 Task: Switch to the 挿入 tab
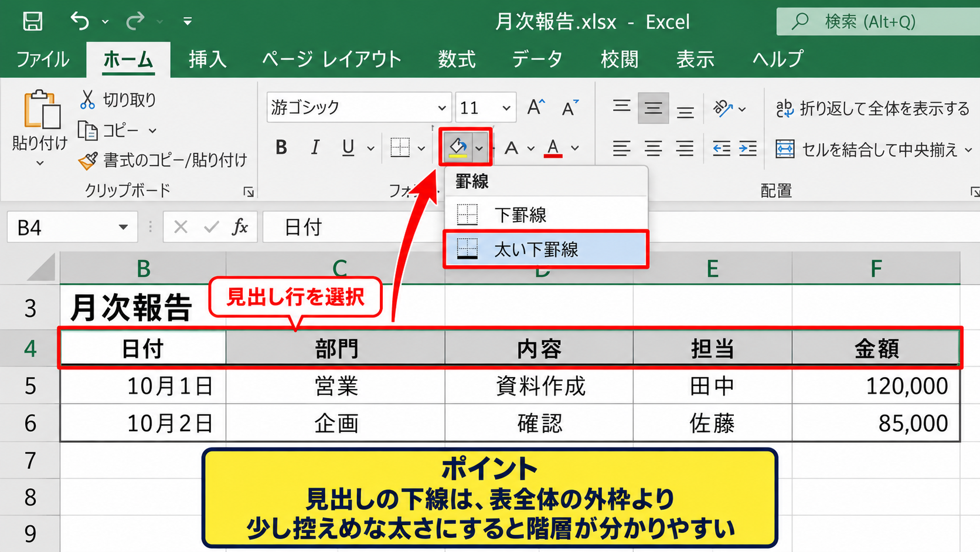coord(207,59)
